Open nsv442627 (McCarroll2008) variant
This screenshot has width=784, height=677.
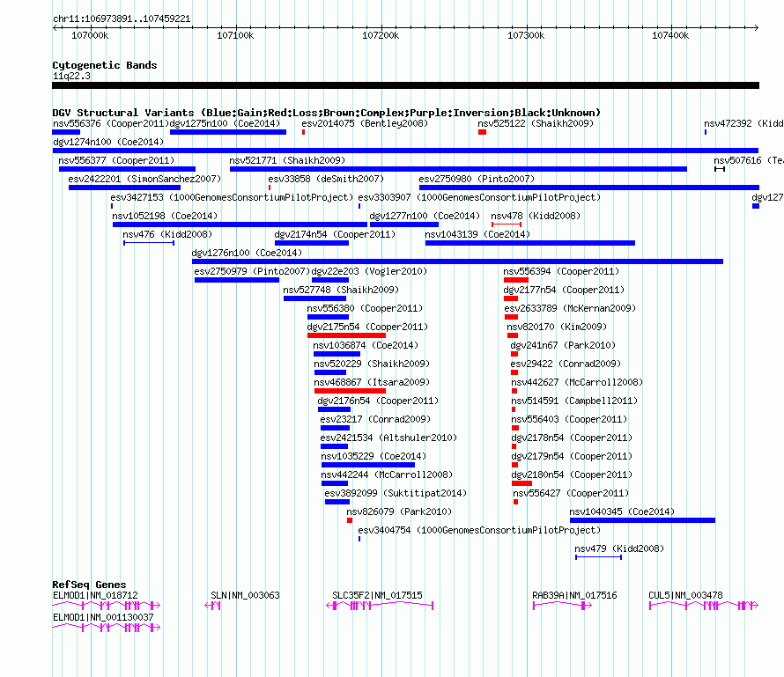pos(577,382)
